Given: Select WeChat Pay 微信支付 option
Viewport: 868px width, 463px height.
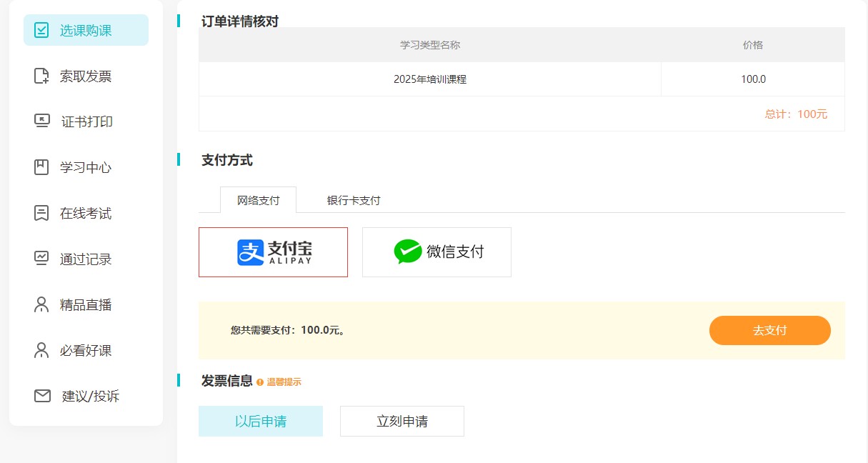Looking at the screenshot, I should point(437,252).
